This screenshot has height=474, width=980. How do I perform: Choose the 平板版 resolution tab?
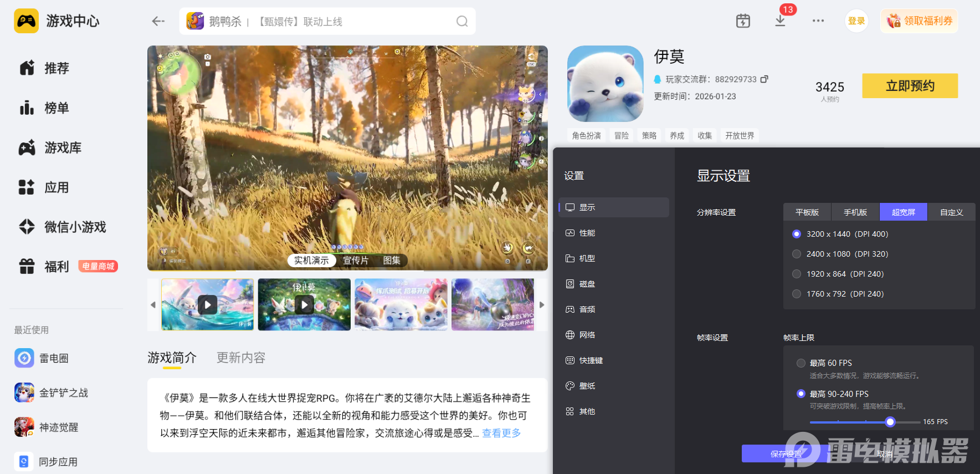(807, 212)
